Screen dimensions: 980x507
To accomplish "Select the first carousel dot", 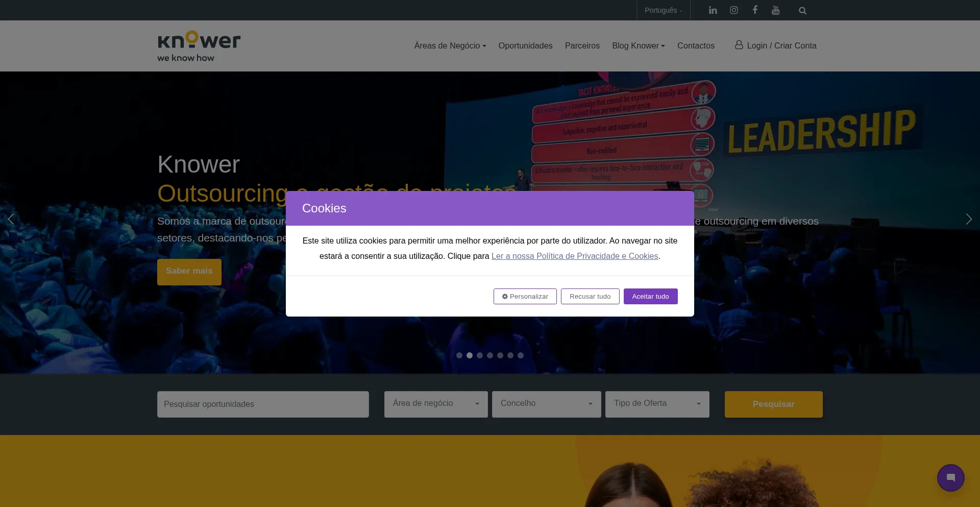I will [x=459, y=355].
